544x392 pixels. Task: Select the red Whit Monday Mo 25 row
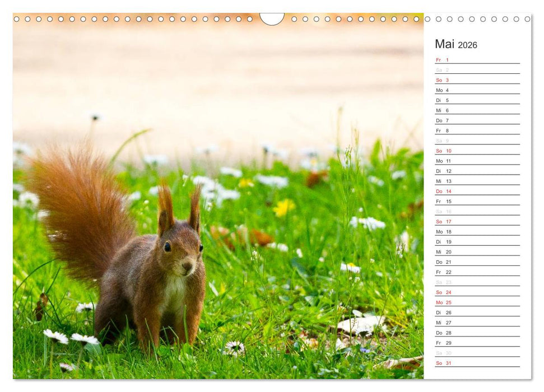click(x=443, y=302)
